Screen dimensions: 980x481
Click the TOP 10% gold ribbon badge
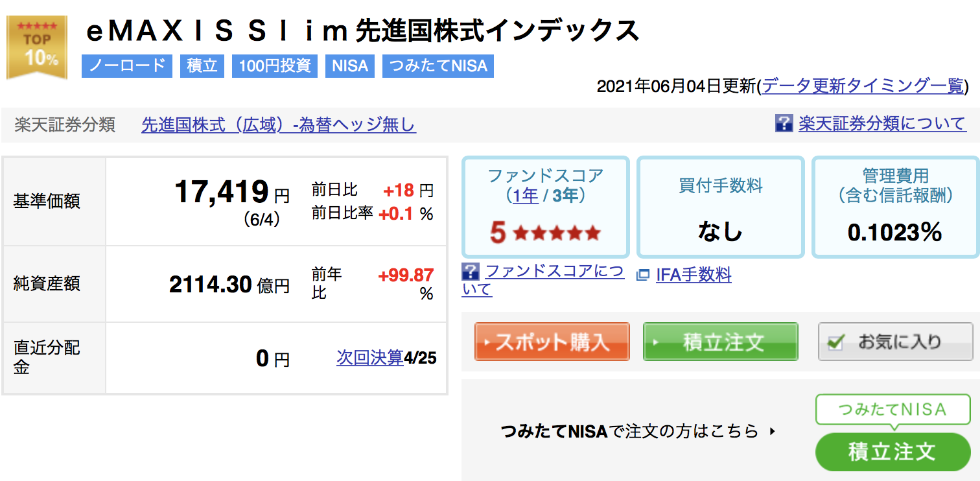pos(37,47)
